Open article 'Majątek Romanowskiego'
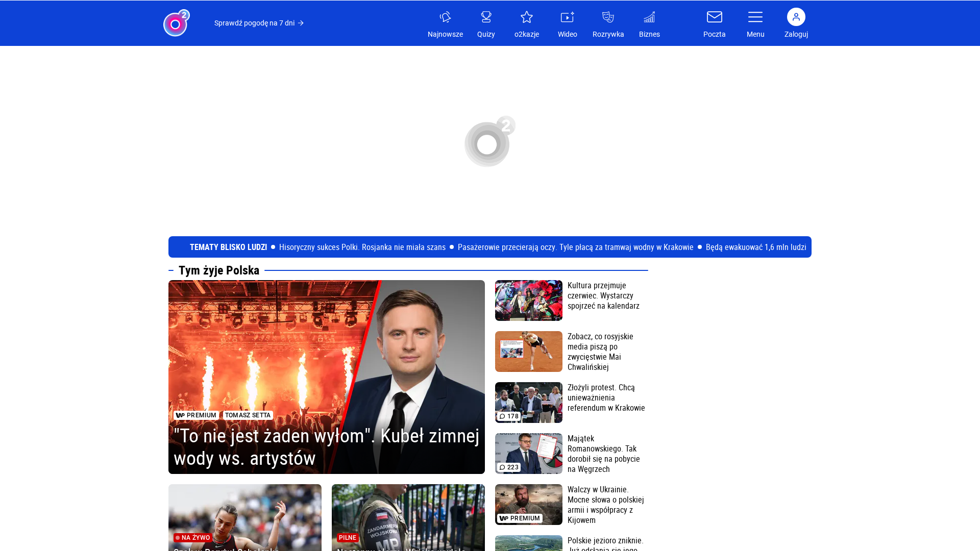Image resolution: width=980 pixels, height=551 pixels. (x=603, y=454)
